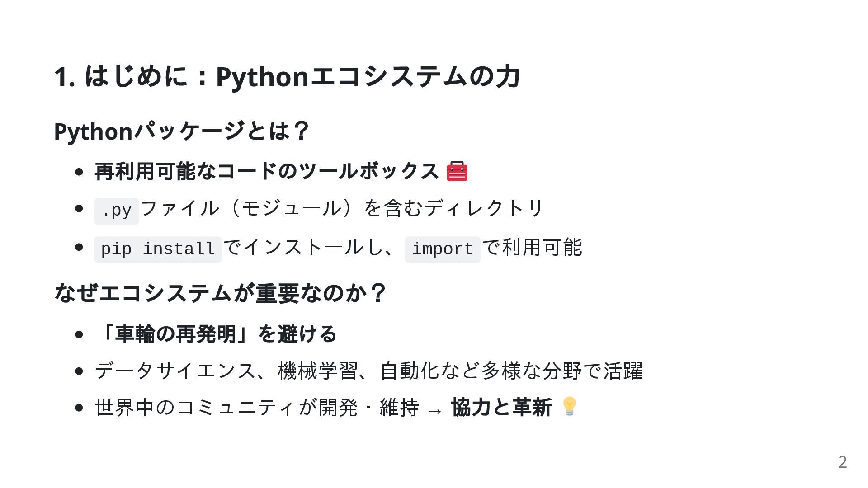Click the light bulb emoji icon

click(569, 406)
